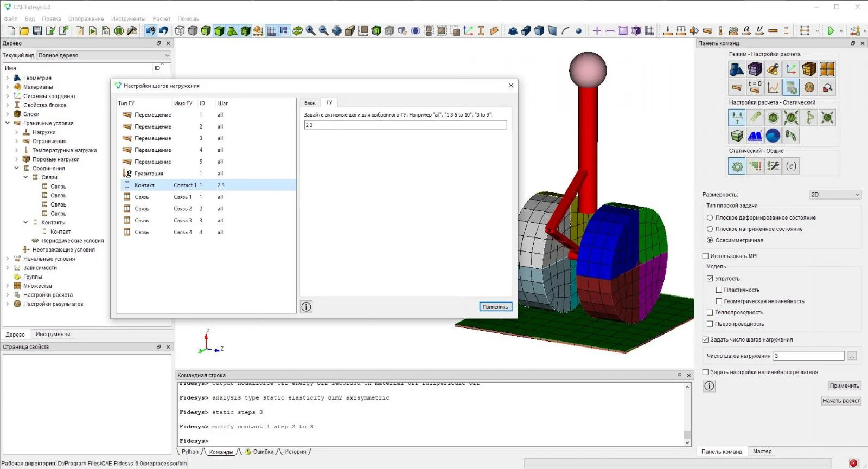
Task: Collapse the Соединения tree node
Action: point(17,169)
